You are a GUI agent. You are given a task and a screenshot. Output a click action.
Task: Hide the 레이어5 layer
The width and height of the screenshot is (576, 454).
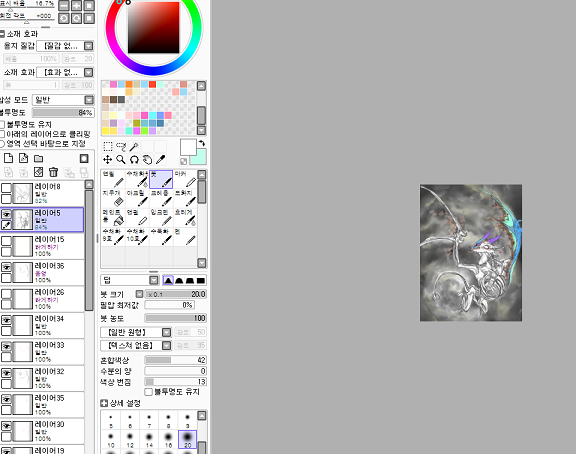6,215
